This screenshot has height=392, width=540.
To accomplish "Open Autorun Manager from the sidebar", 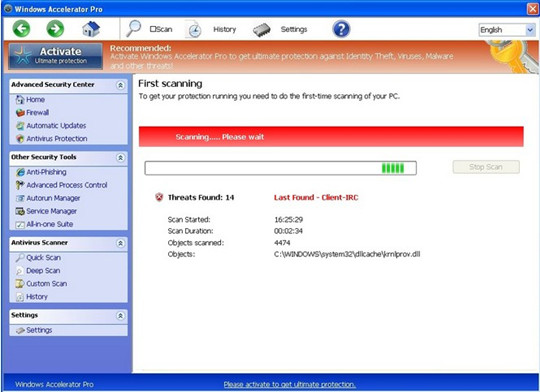I will point(48,198).
